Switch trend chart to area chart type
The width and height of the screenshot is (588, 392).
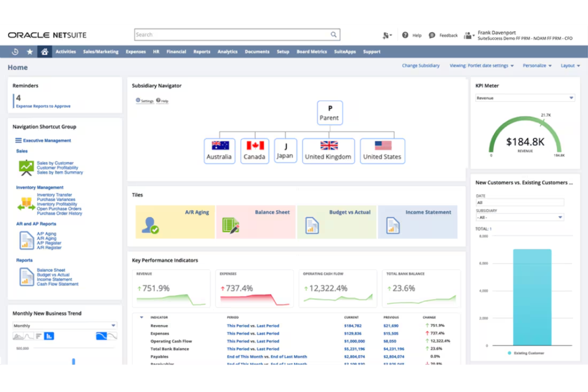tap(18, 336)
